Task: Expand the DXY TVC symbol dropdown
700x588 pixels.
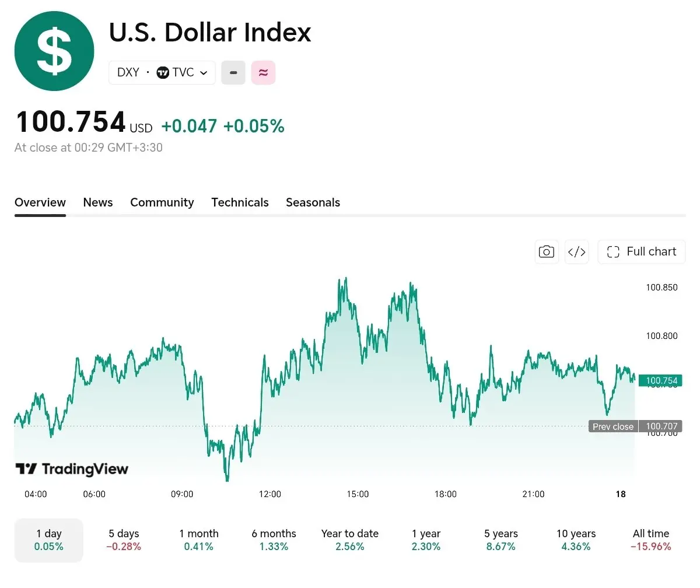Action: tap(162, 73)
